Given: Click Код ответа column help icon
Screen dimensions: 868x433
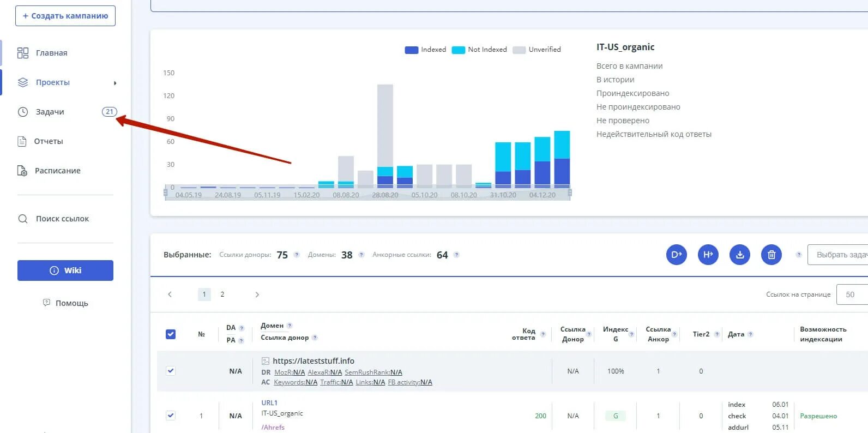Looking at the screenshot, I should pyautogui.click(x=542, y=334).
